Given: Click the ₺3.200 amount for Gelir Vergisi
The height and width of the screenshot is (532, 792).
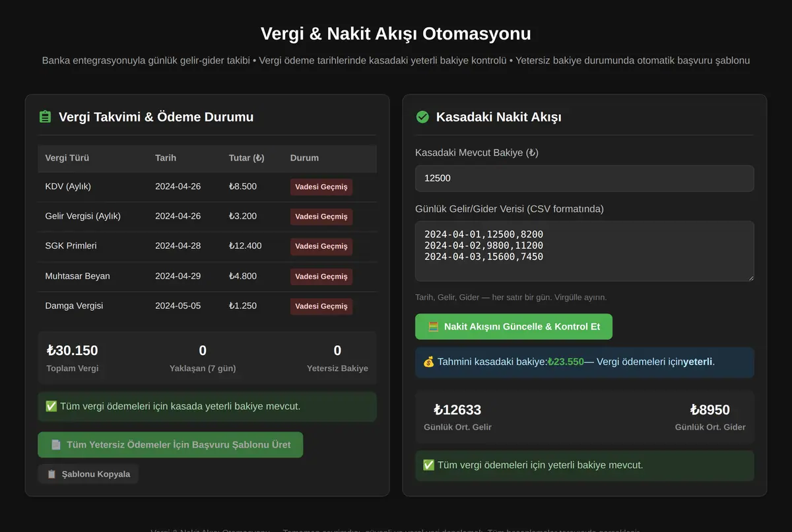Looking at the screenshot, I should click(x=242, y=216).
